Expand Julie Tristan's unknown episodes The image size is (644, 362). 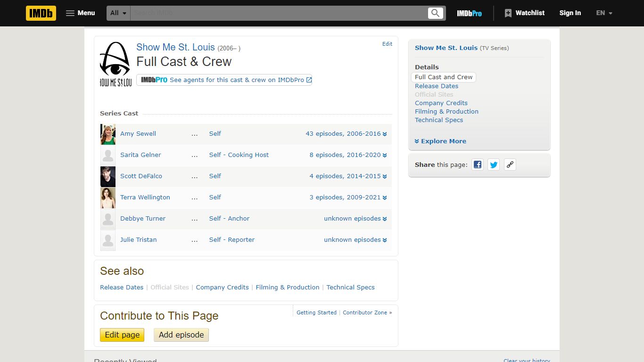pyautogui.click(x=355, y=240)
